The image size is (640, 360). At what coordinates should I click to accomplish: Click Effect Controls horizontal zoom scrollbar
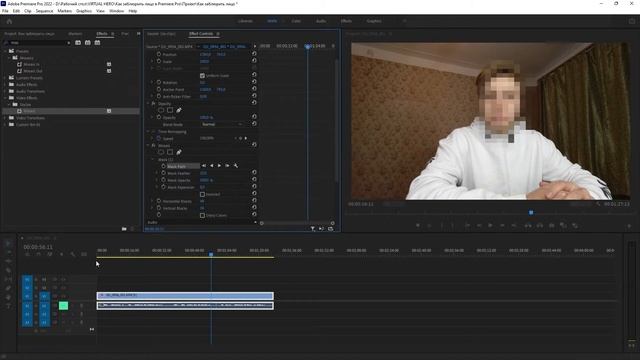click(297, 223)
